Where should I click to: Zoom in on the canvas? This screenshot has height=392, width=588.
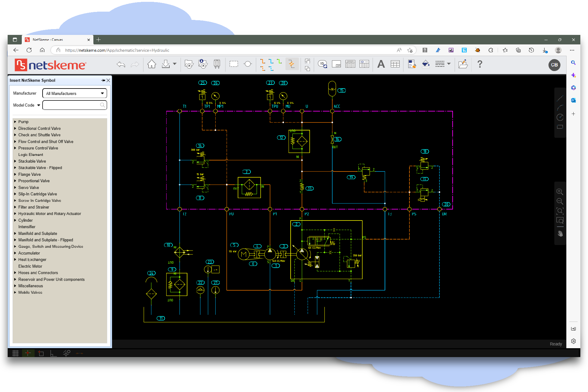point(560,192)
